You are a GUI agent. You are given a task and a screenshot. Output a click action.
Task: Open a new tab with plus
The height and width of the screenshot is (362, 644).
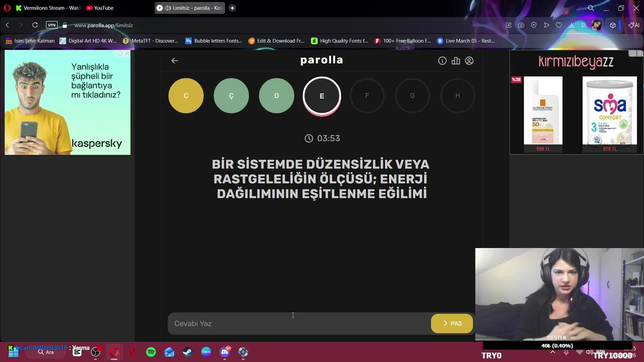tap(232, 8)
